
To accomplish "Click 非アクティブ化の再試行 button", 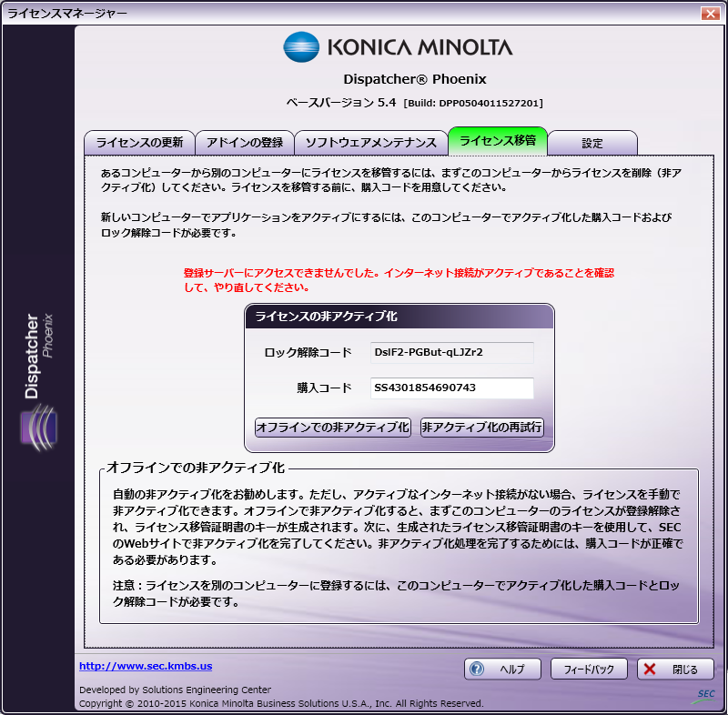I will [x=482, y=428].
